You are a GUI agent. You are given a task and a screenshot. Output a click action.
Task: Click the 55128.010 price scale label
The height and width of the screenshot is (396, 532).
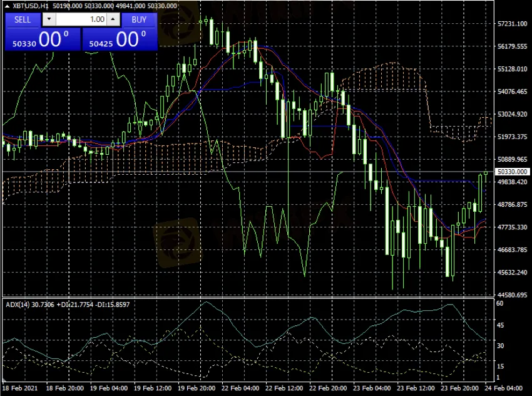[513, 69]
